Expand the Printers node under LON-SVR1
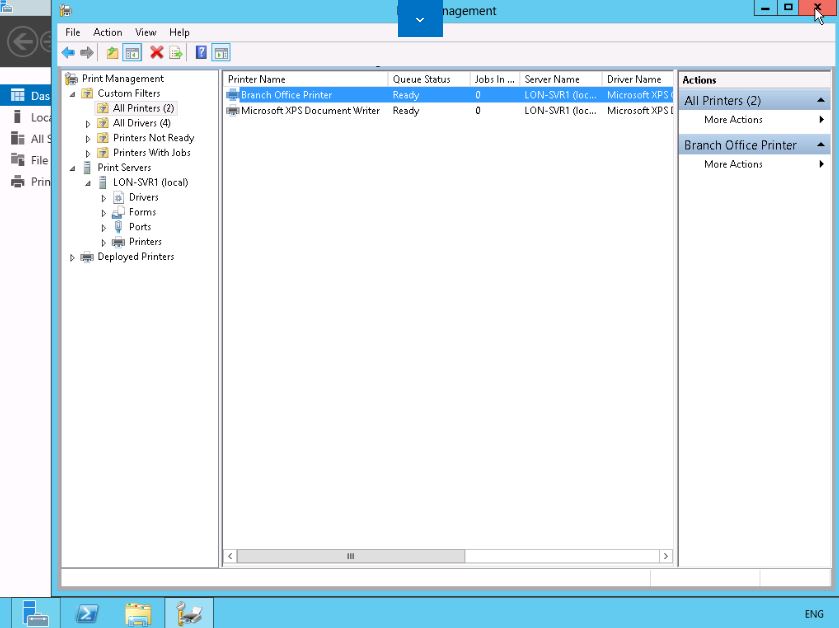Screen dimensions: 839x628 [104, 243]
